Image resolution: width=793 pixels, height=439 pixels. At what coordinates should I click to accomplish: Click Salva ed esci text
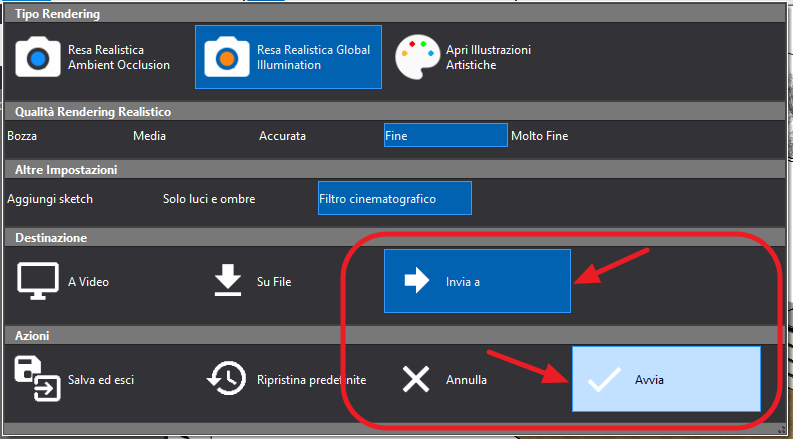[x=101, y=380]
